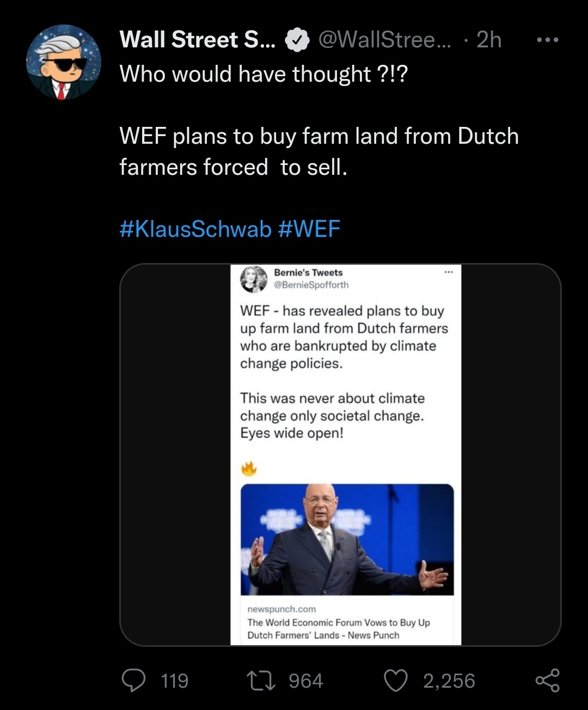Like the tweet with the heart icon

click(x=396, y=681)
